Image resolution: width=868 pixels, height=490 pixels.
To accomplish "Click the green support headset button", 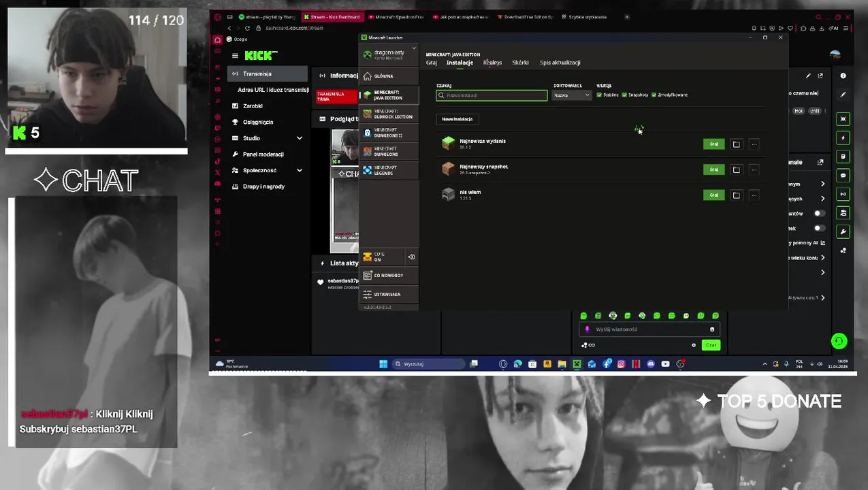I will tap(839, 341).
